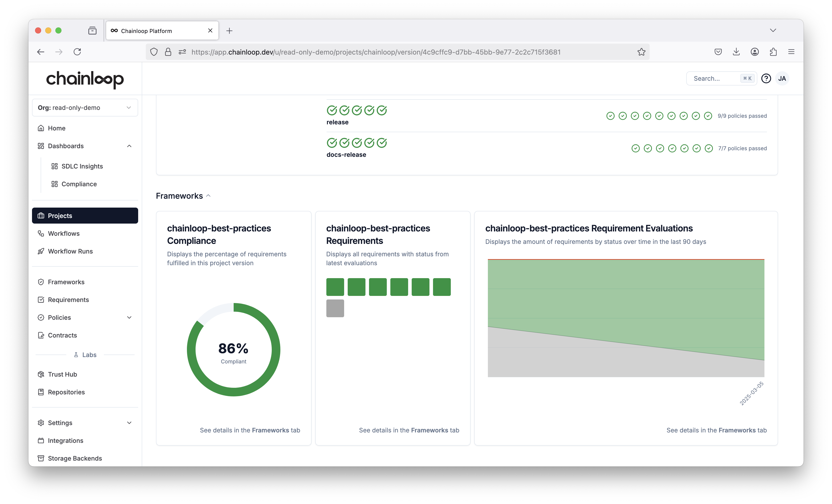Click the Settings gear icon
Screen dimensions: 832x504
(41, 423)
